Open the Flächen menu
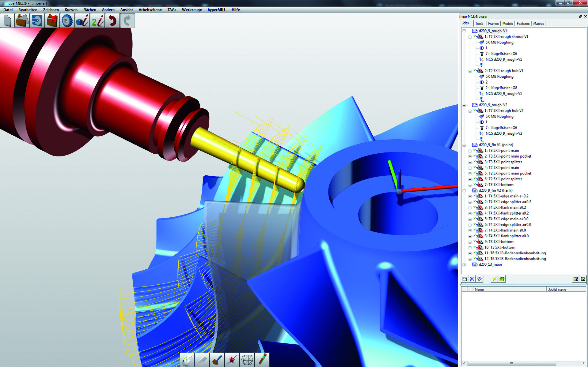 [x=90, y=10]
